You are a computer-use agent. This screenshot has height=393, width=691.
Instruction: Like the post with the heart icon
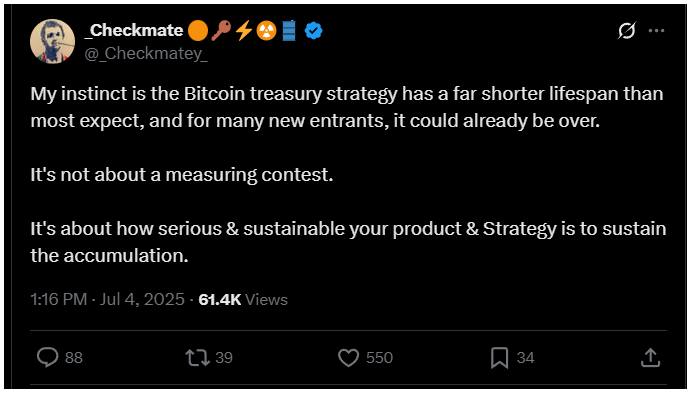[348, 358]
